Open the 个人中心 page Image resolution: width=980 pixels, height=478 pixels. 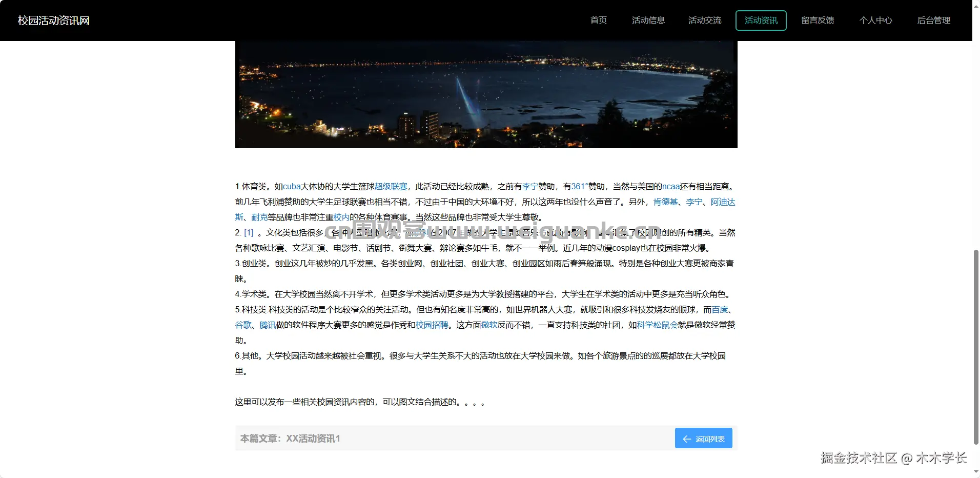tap(875, 20)
